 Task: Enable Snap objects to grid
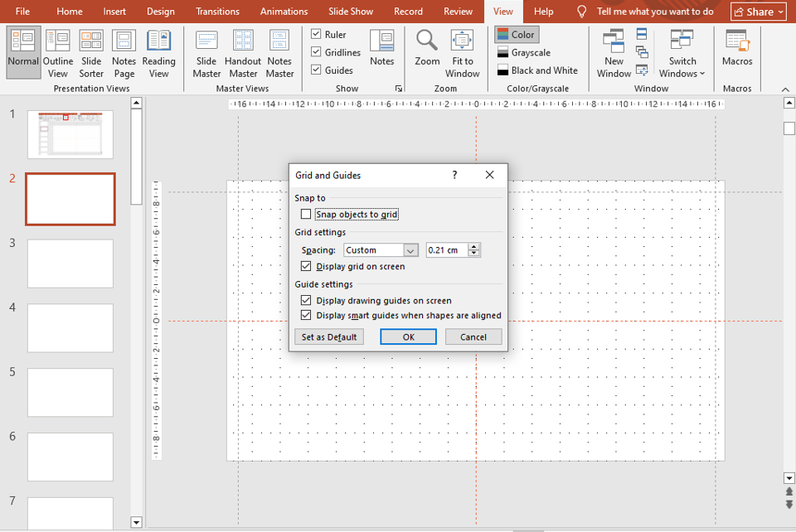click(x=306, y=214)
